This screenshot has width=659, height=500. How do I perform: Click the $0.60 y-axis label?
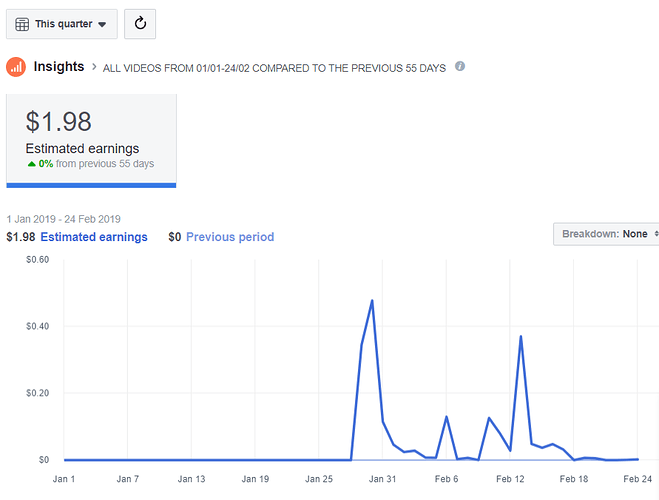[37, 260]
